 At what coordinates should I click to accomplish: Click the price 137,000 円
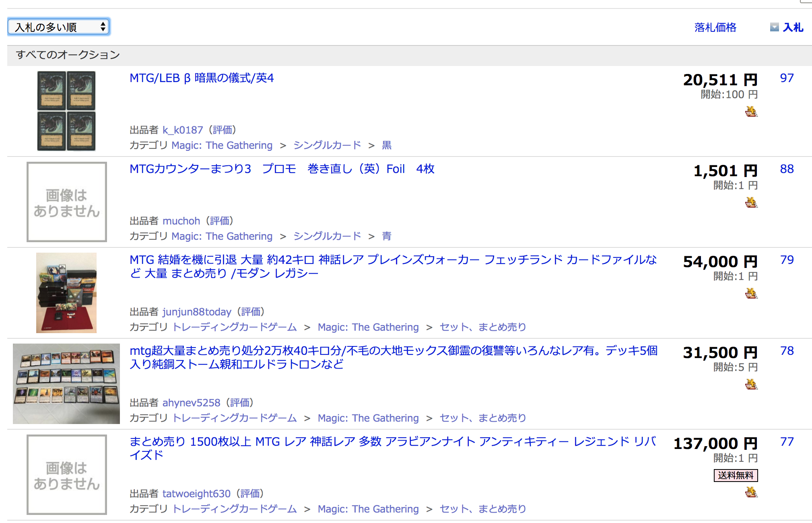point(715,444)
